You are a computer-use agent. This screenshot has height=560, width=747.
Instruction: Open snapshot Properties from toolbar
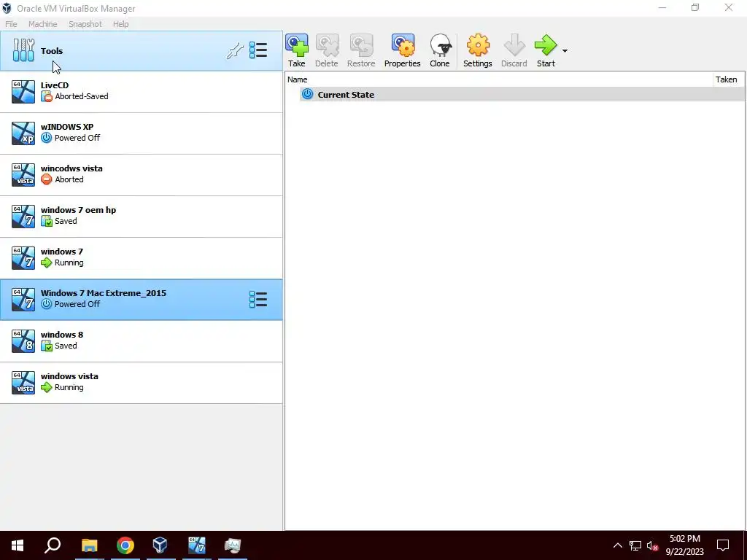(x=403, y=50)
